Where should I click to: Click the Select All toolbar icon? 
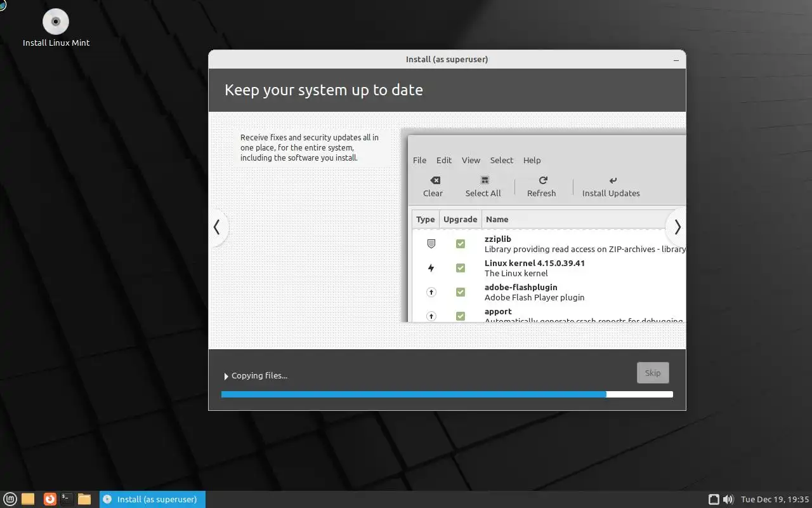[485, 180]
